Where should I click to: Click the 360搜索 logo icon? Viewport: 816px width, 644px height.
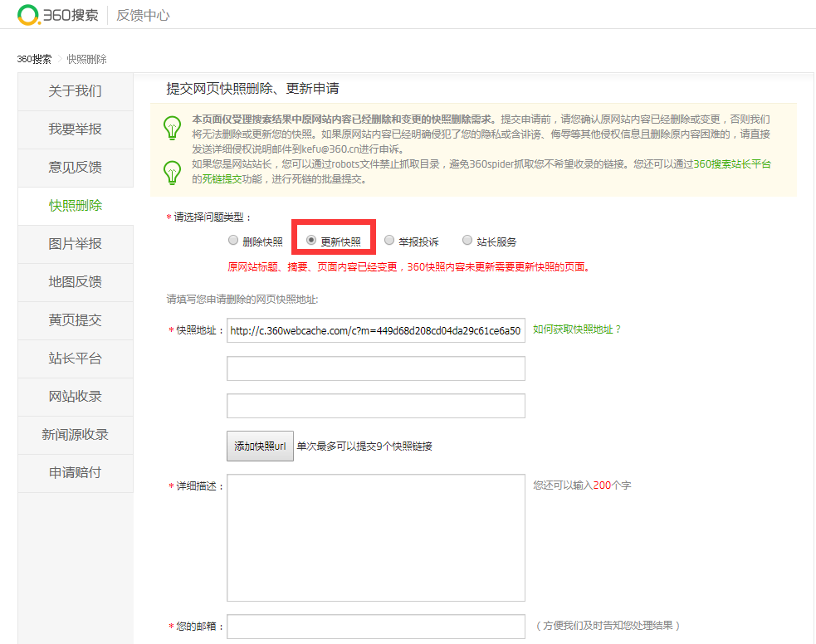28,15
